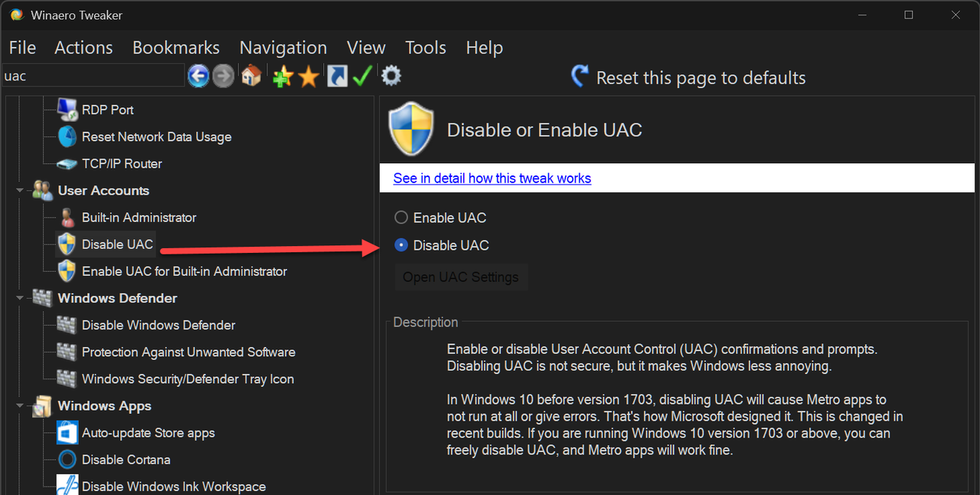Click the search box containing uac
Viewport: 980px width, 495px height.
point(93,76)
